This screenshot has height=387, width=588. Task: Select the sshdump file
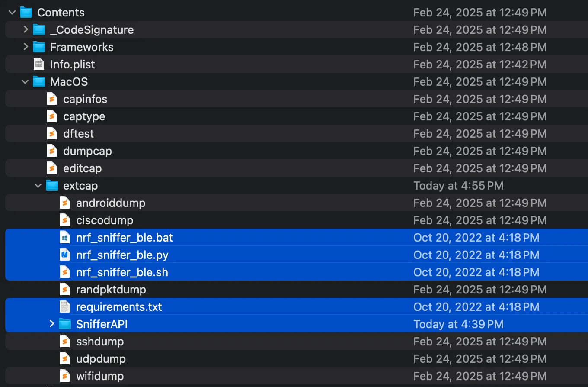(100, 341)
